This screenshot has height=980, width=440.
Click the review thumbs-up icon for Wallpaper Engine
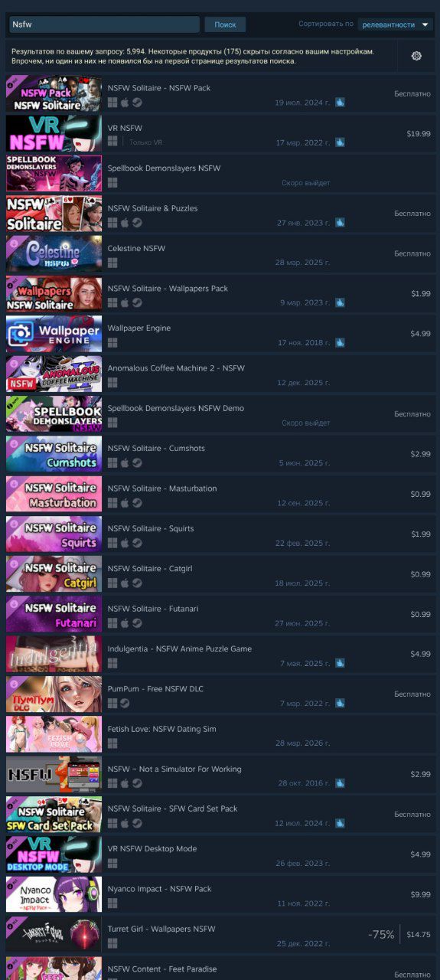(340, 342)
